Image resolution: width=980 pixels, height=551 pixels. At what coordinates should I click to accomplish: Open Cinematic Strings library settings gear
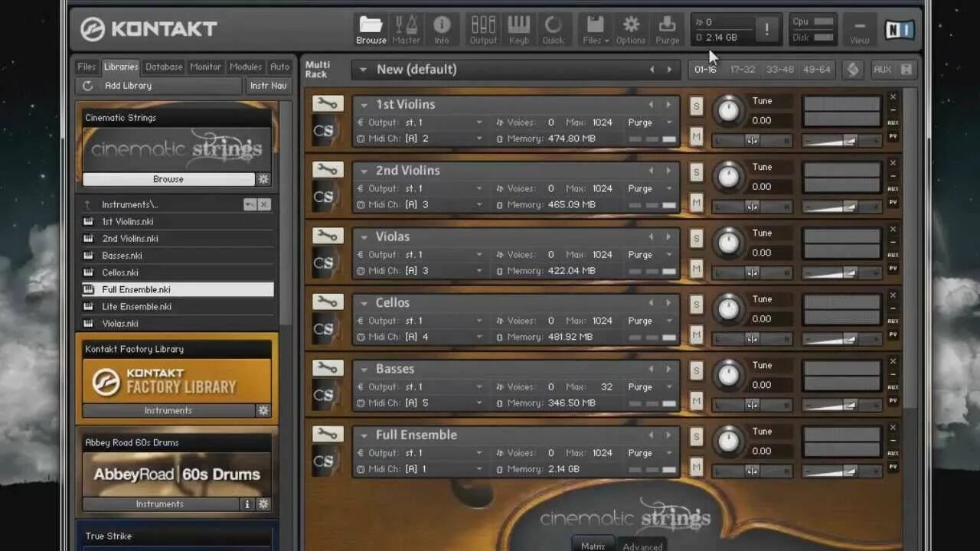tap(263, 179)
